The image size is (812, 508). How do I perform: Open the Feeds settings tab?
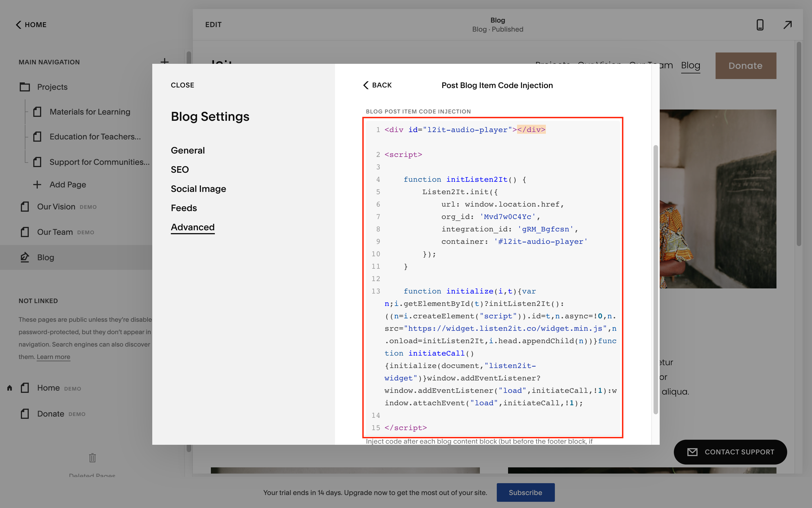point(184,208)
